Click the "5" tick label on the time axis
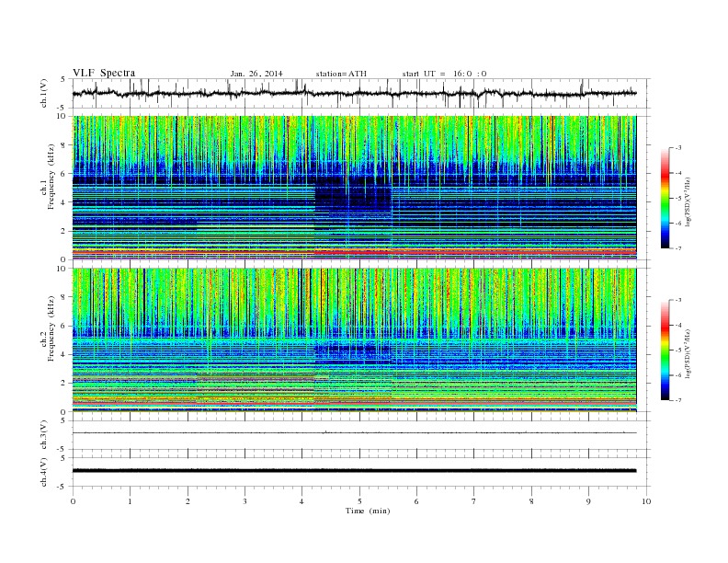The image size is (728, 563). tap(359, 501)
